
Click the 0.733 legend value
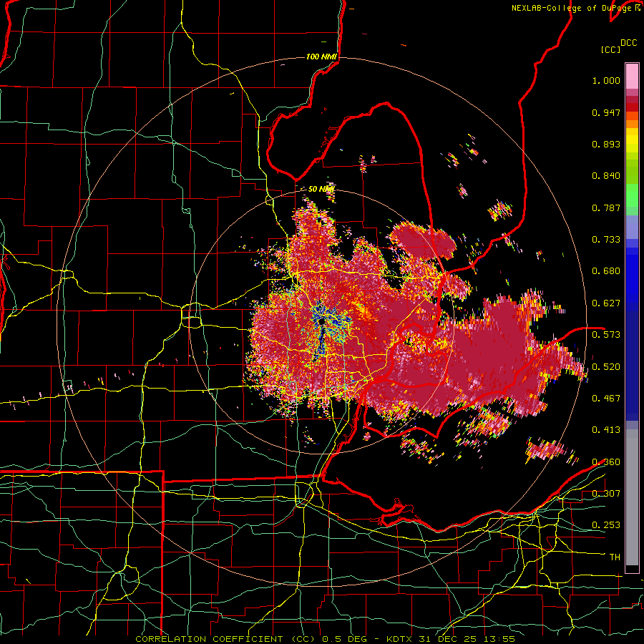point(606,240)
